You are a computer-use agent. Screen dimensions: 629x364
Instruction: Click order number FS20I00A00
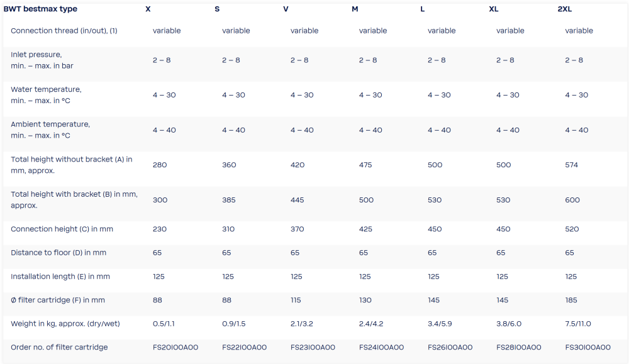[x=175, y=347]
